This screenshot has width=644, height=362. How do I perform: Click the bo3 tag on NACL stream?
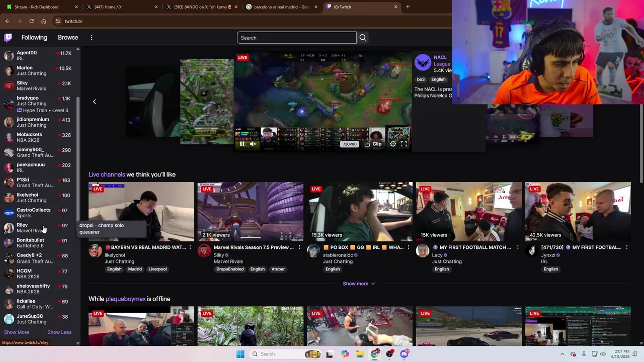pyautogui.click(x=421, y=79)
